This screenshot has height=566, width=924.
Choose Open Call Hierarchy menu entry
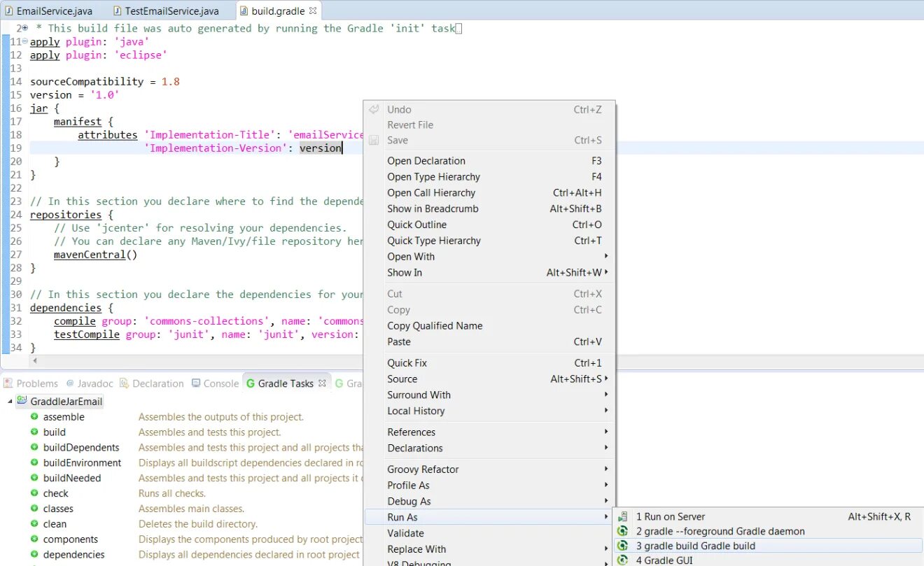489,193
